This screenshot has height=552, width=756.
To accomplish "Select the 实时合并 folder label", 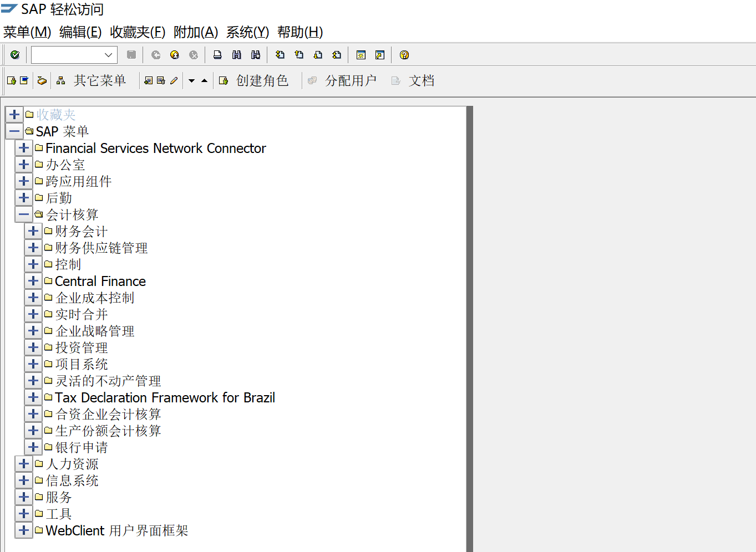I will [x=82, y=314].
